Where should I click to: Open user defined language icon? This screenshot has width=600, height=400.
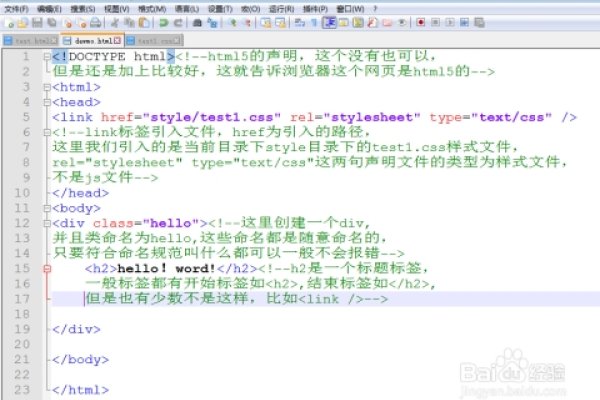tap(344, 23)
